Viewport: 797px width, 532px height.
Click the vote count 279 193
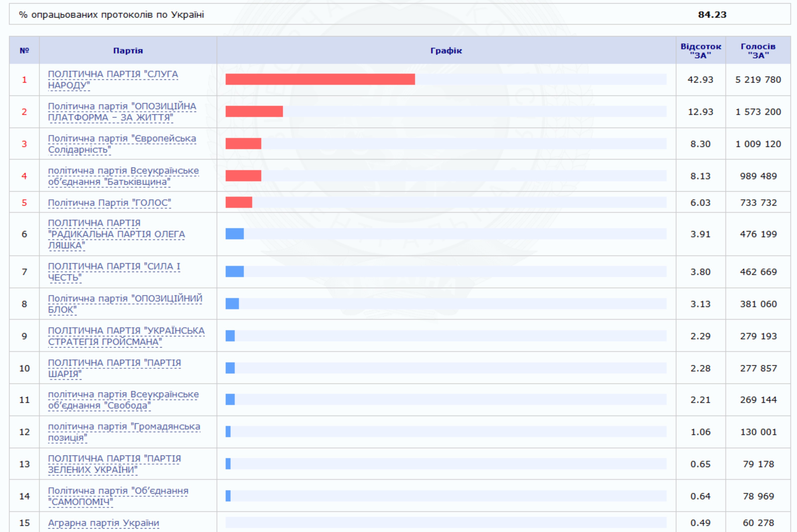(759, 336)
